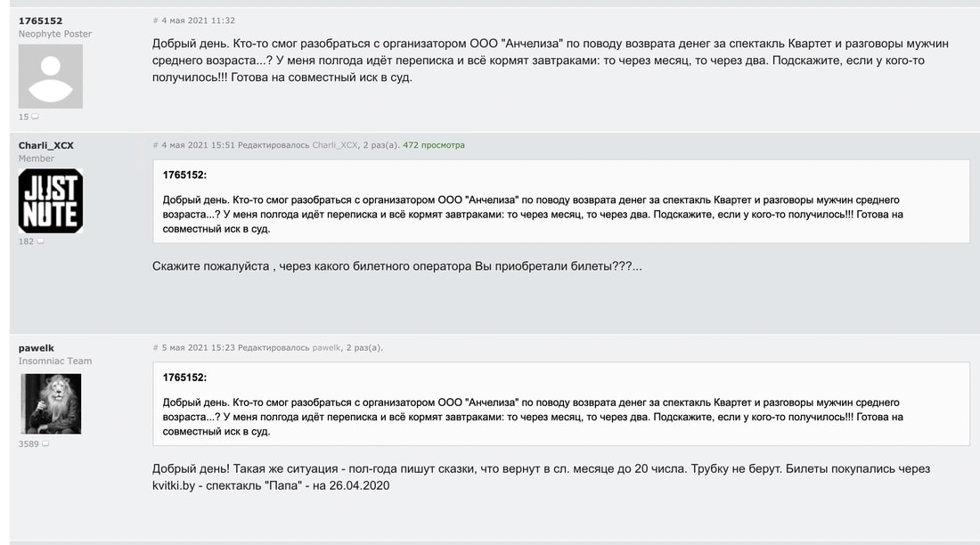Click the speech bubble icon beside 3589
This screenshot has width=980, height=545.
coord(45,443)
